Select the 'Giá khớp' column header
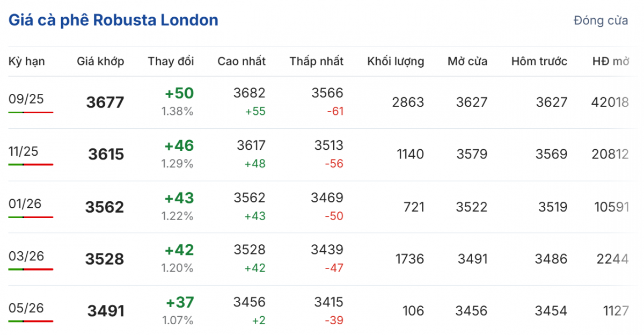 point(100,61)
